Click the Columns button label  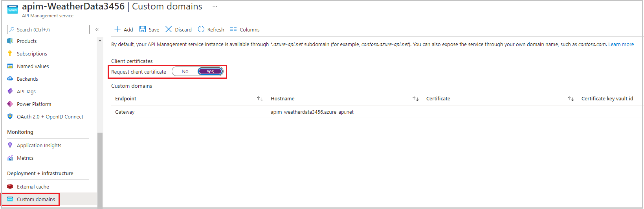pyautogui.click(x=250, y=30)
